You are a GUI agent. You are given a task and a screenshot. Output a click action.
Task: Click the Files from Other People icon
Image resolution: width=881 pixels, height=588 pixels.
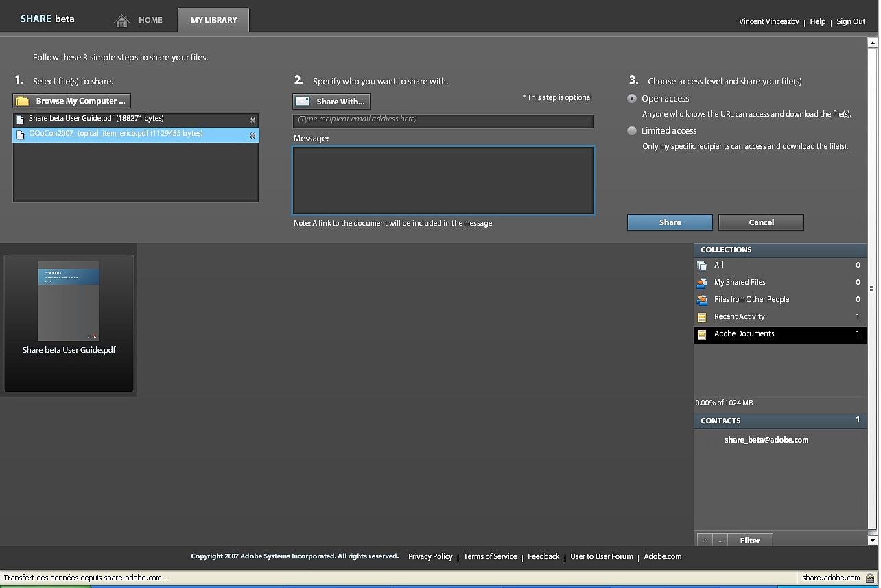(x=701, y=300)
